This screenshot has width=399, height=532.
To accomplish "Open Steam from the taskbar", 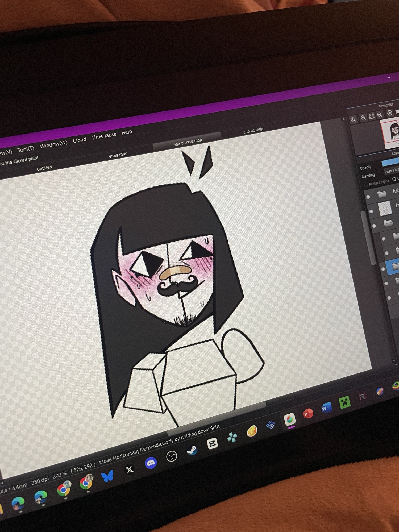I will tap(192, 450).
